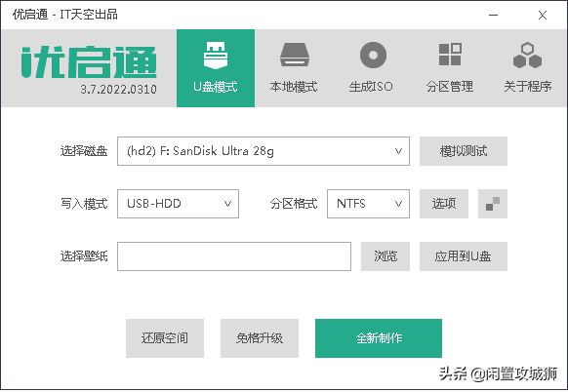This screenshot has width=568, height=392.
Task: Click the USB drive icon for U盘模式
Action: click(216, 56)
